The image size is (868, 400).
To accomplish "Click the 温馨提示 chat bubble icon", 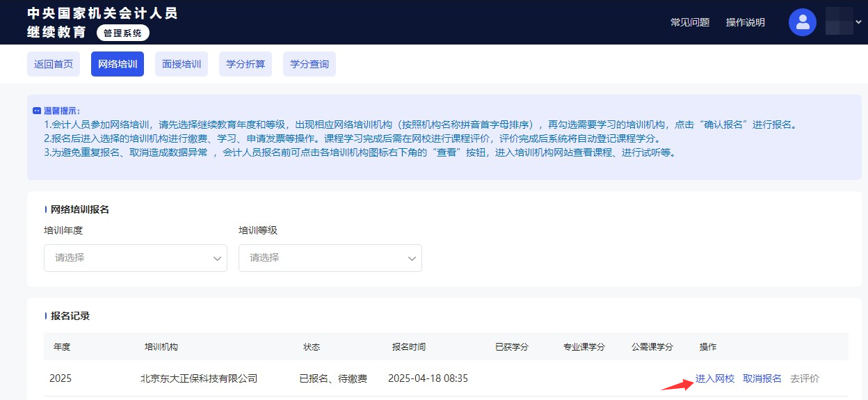I will point(37,111).
